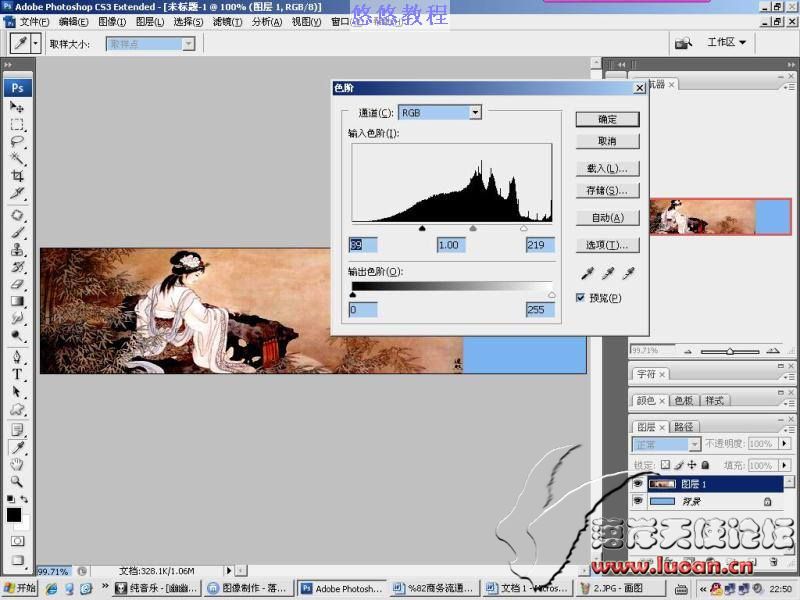
Task: Open the 图像(I) menu
Action: pyautogui.click(x=112, y=22)
